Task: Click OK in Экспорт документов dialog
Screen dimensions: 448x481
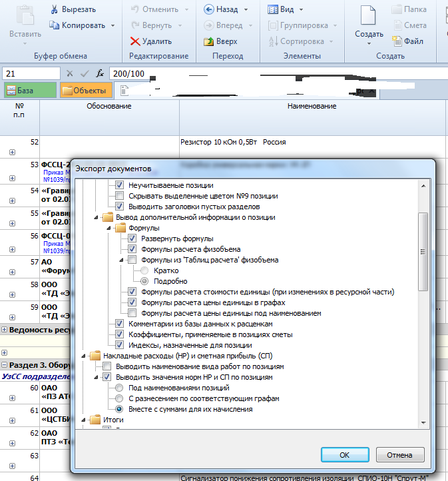Action: click(345, 454)
